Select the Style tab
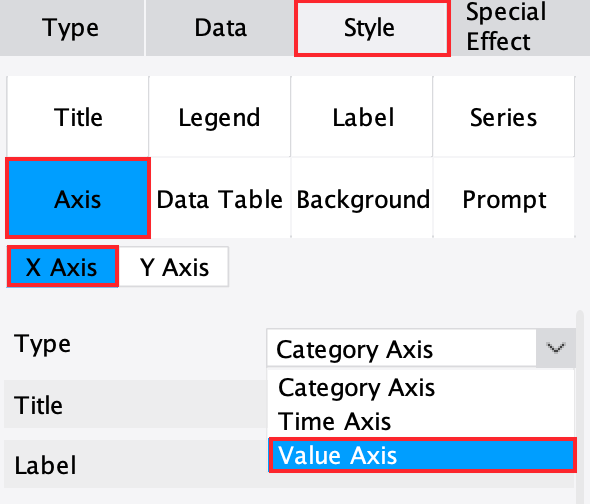 pos(372,29)
